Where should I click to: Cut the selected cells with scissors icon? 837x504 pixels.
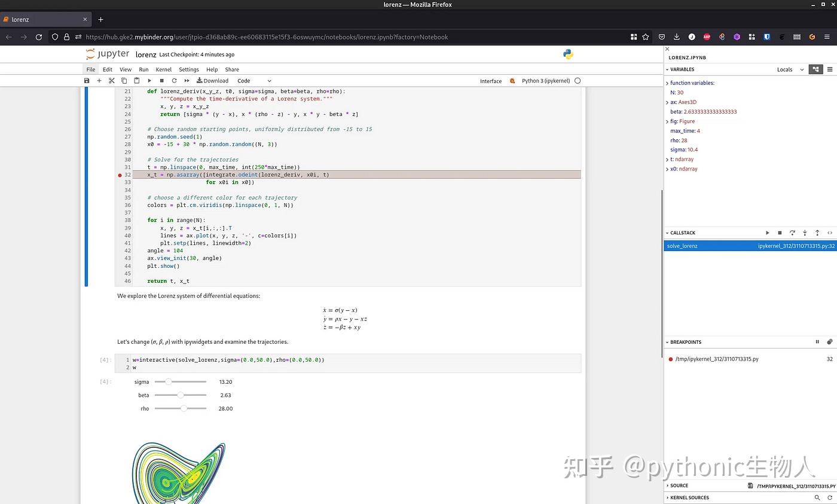[112, 81]
